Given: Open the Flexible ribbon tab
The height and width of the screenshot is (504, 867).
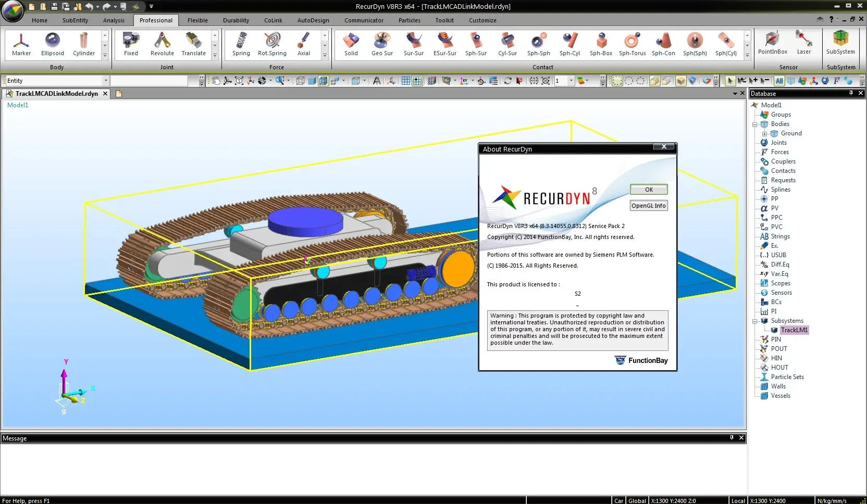Looking at the screenshot, I should pos(197,20).
